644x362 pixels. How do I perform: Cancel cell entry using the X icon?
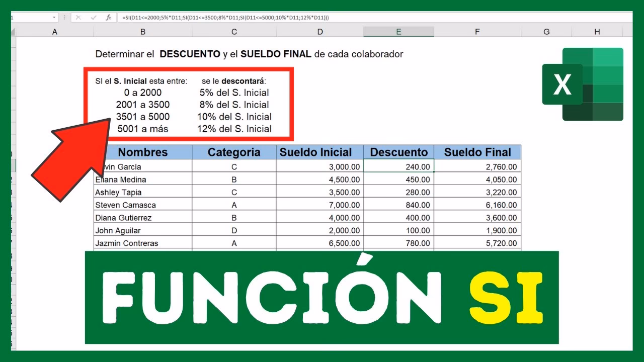pyautogui.click(x=79, y=17)
